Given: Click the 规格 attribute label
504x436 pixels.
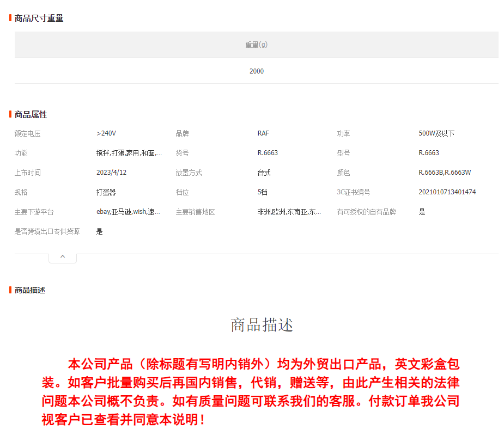Looking at the screenshot, I should click(21, 192).
